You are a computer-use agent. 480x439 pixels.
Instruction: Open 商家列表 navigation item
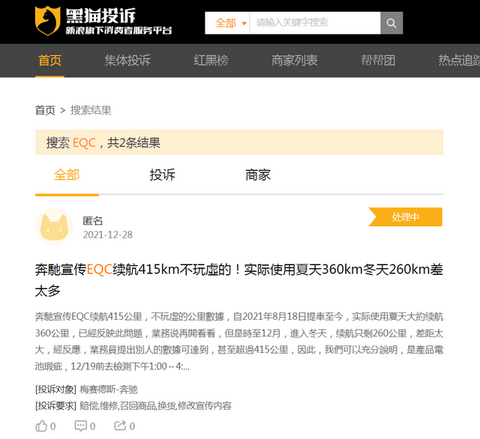[294, 60]
